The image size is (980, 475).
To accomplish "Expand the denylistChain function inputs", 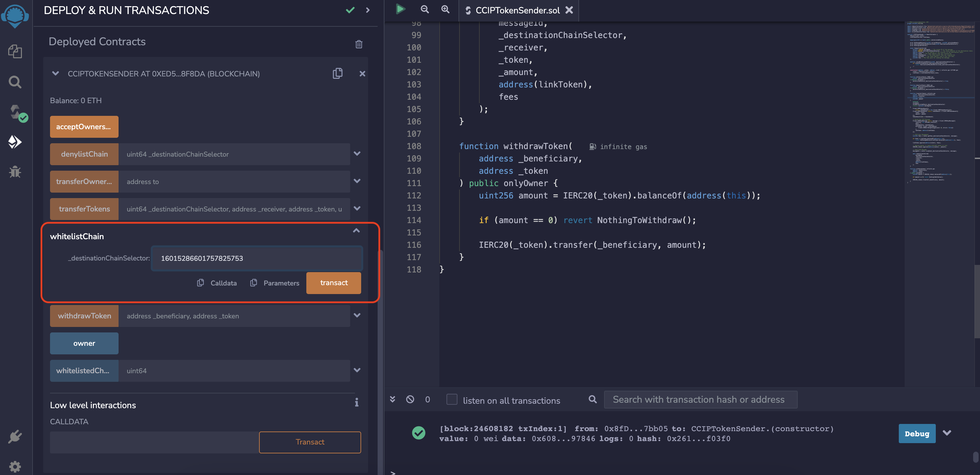I will [x=357, y=154].
